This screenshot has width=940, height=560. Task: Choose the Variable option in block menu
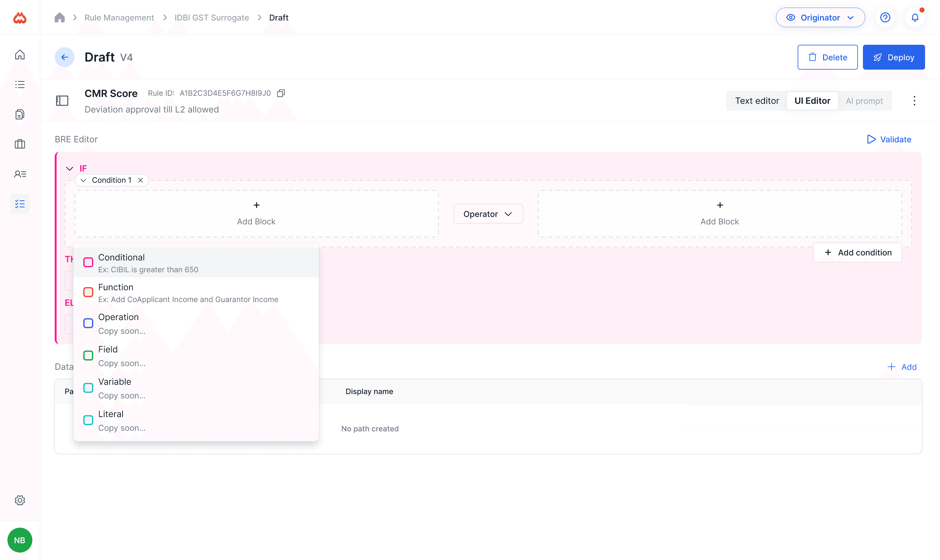point(115,388)
